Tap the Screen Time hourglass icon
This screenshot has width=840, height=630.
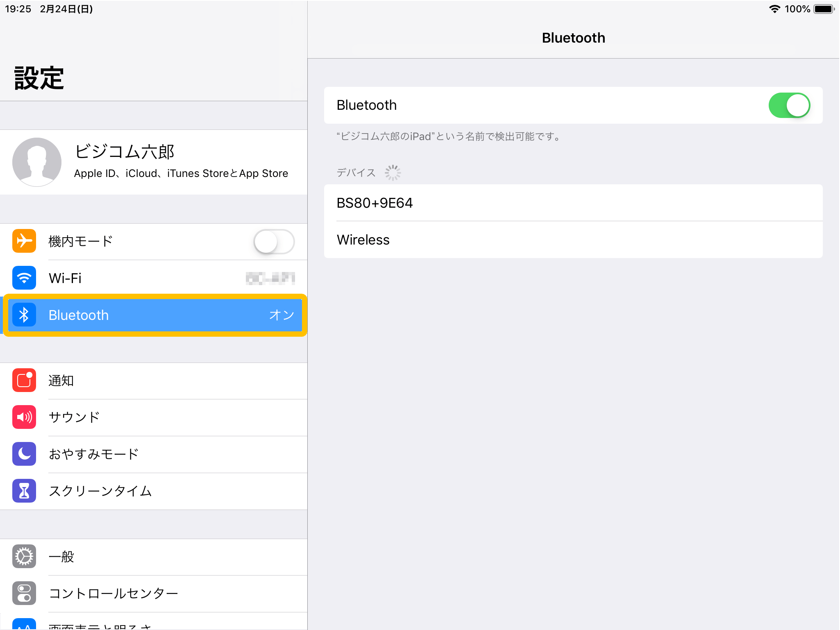point(24,491)
